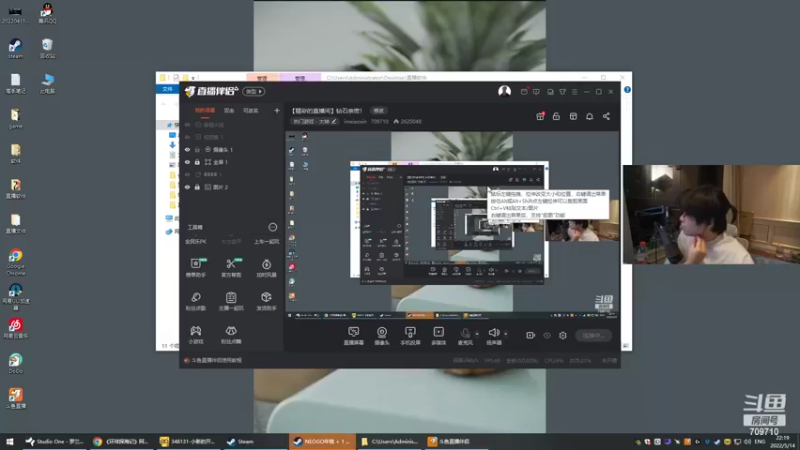800x450 pixels.
Task: Open the phone screen mirroring source
Action: coord(410,336)
